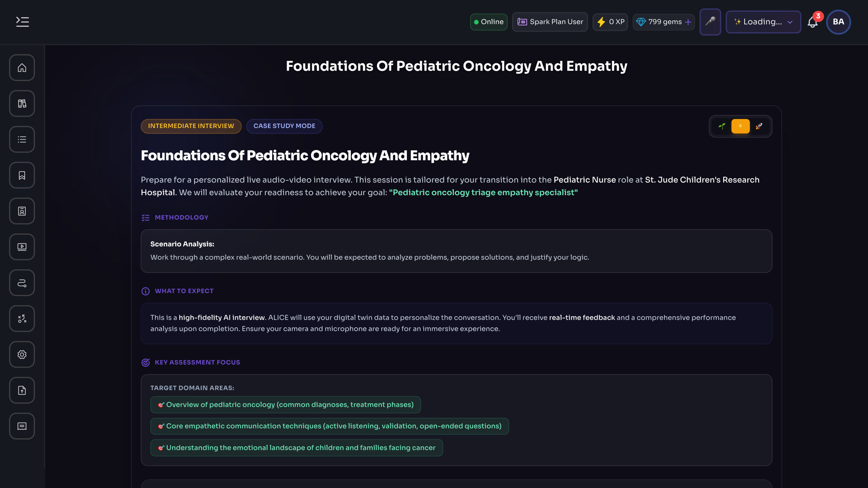Select the lightning intermediate difficulty toggle
The width and height of the screenshot is (868, 488).
point(741,126)
